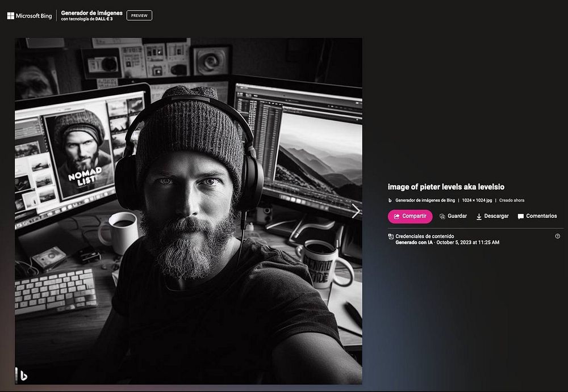The width and height of the screenshot is (568, 392).
Task: Open the Generador de imágenes title link
Action: 91,13
